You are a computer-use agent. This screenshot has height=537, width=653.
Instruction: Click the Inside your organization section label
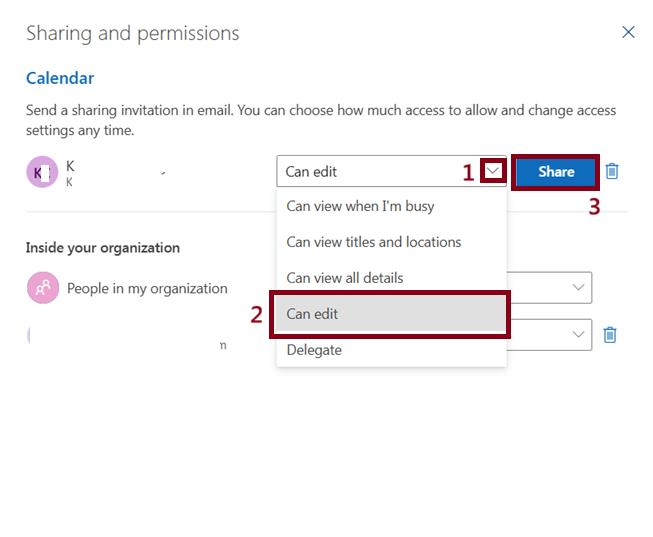[103, 247]
